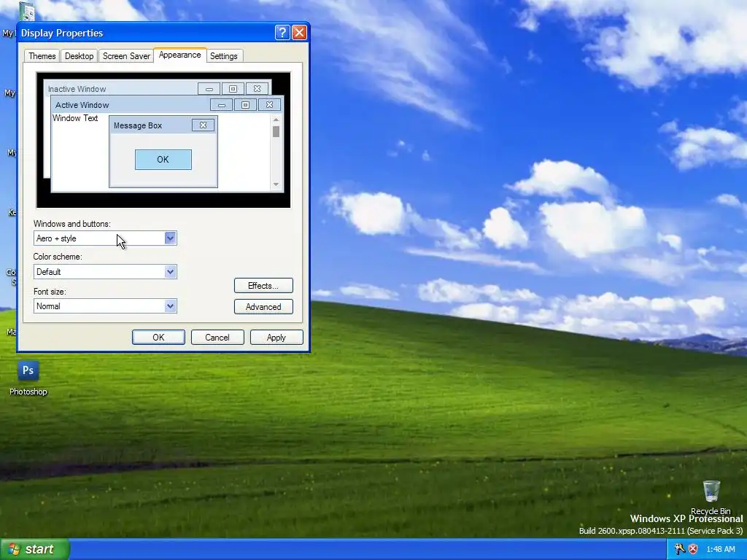Click the tools tray icon beside the shield
Viewport: 747px width, 560px height.
pyautogui.click(x=680, y=549)
